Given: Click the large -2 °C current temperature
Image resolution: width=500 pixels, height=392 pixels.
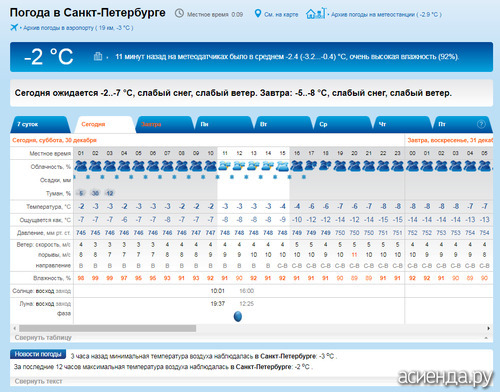Looking at the screenshot, I should 49,57.
